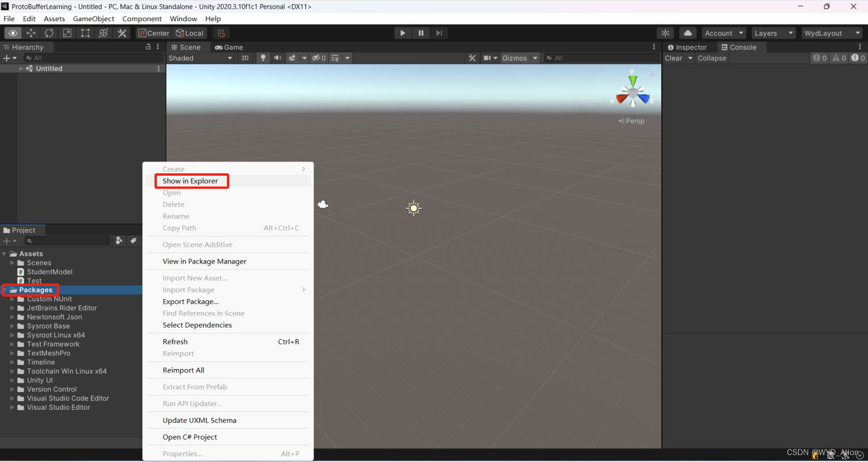The height and width of the screenshot is (462, 868).
Task: Click the Scene view search field
Action: (602, 58)
